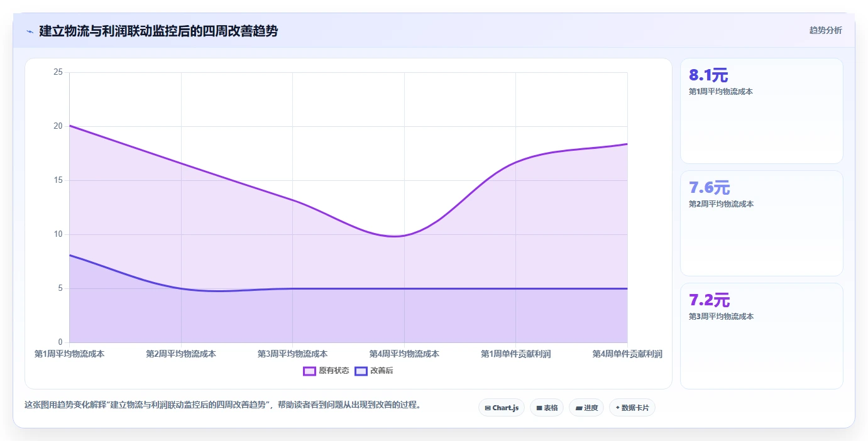Click the 进度 tag icon
Screen dimensions: 868x441
(x=579, y=408)
